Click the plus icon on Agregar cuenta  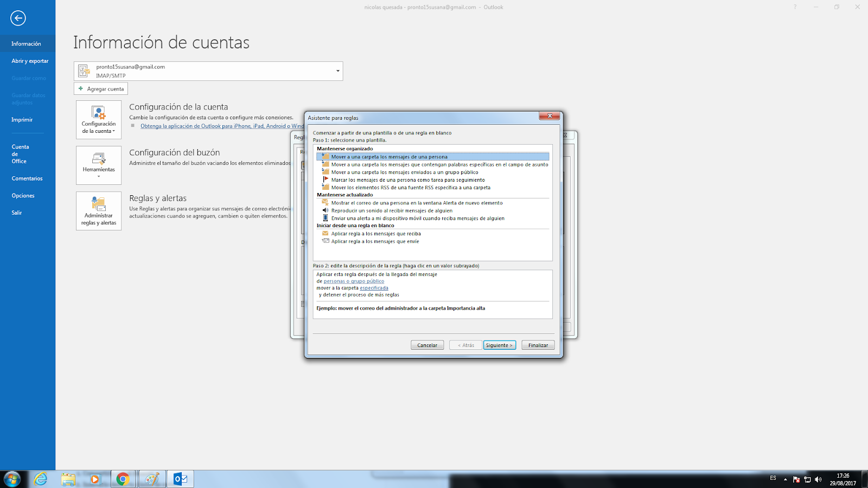coord(81,88)
